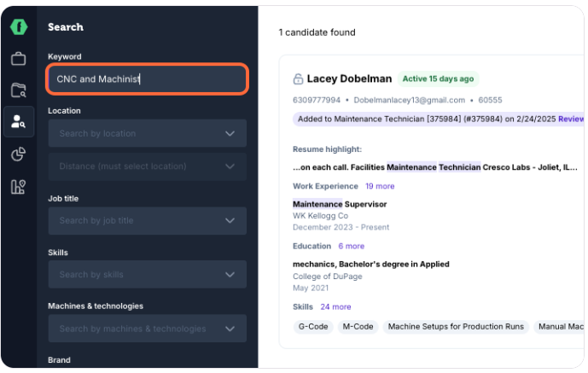588x373 pixels.
Task: Open the Lacey Dobelman candidate name
Action: (349, 79)
